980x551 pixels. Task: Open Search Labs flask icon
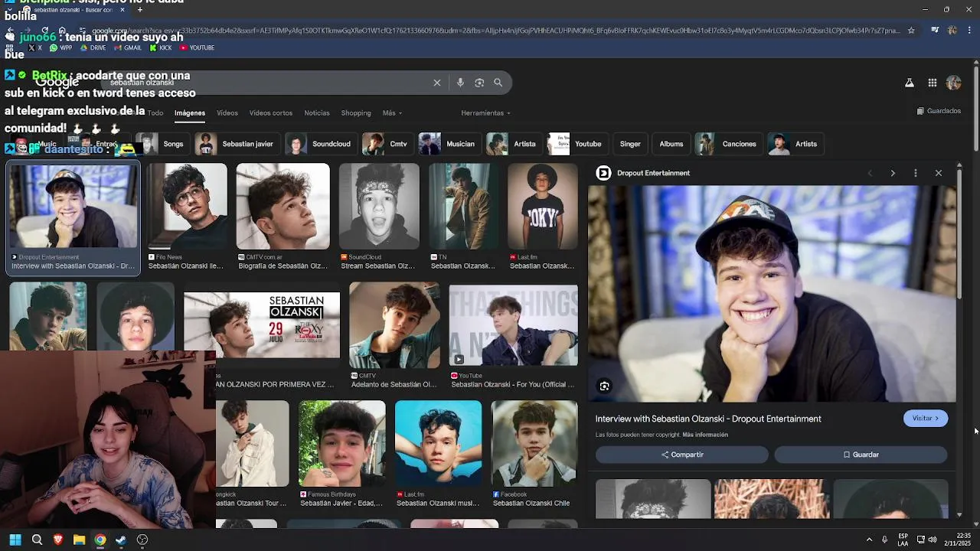(910, 83)
